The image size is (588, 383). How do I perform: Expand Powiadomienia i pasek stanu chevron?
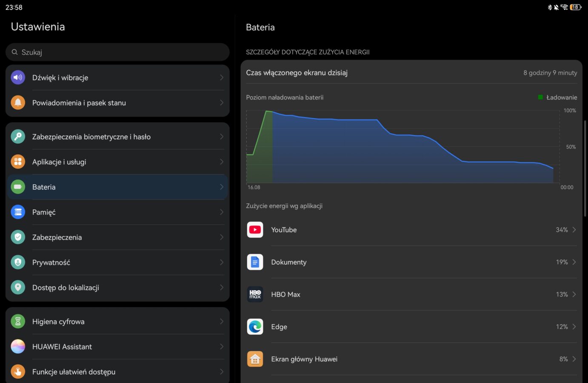(x=222, y=103)
